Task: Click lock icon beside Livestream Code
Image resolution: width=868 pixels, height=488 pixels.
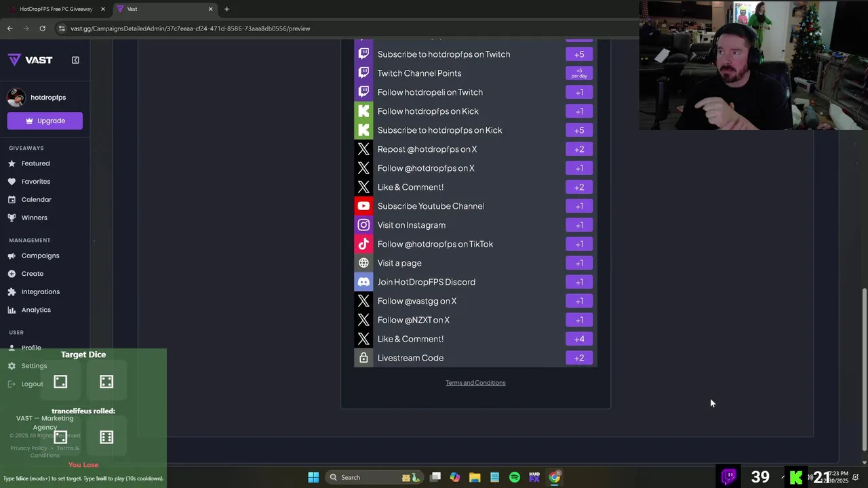Action: pos(363,358)
